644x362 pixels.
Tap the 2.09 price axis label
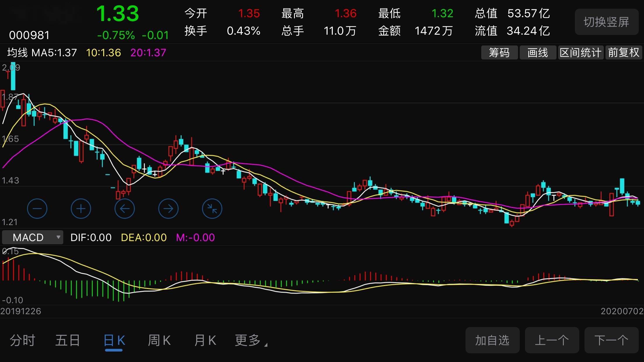[11, 68]
